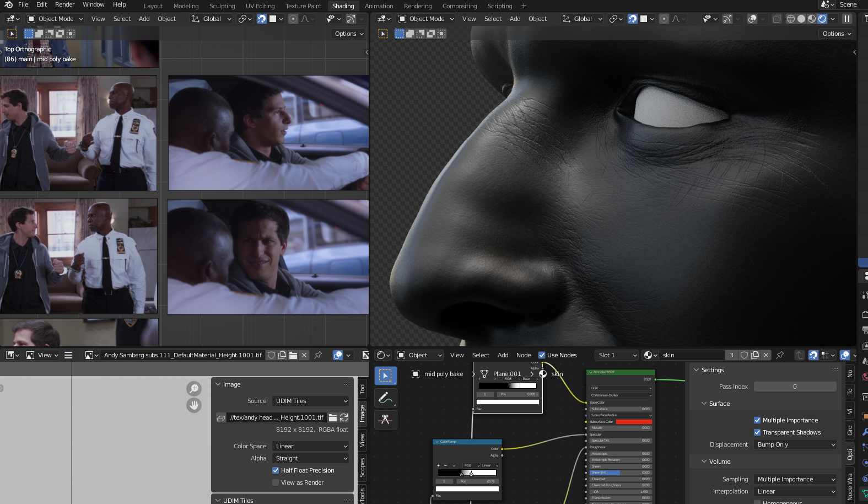Collapse the UDIM Tiles panel

218,500
